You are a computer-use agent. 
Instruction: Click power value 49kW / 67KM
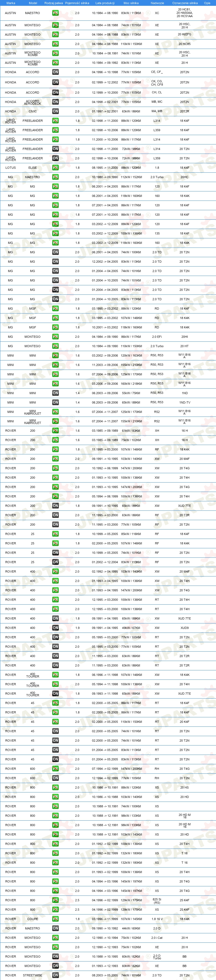131,628
